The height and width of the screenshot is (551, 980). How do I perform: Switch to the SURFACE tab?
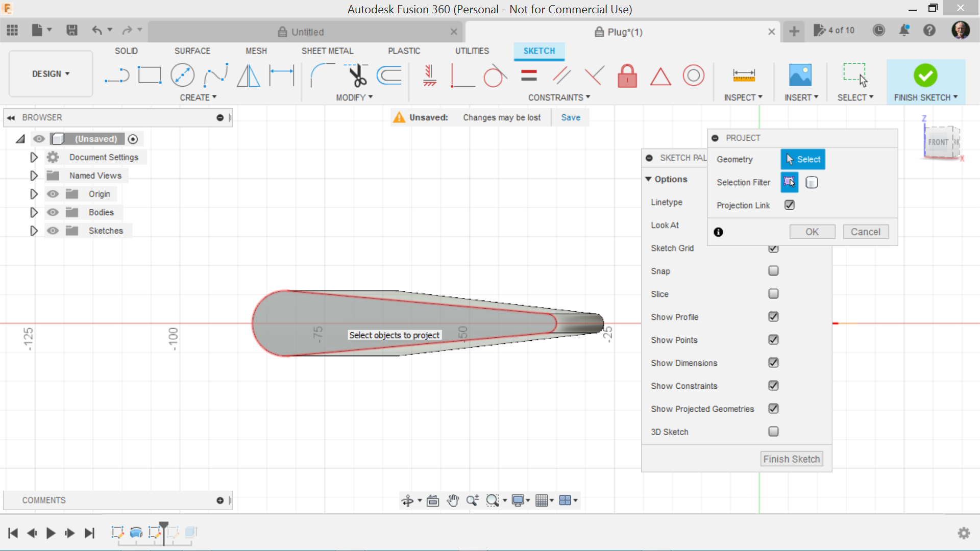coord(192,51)
